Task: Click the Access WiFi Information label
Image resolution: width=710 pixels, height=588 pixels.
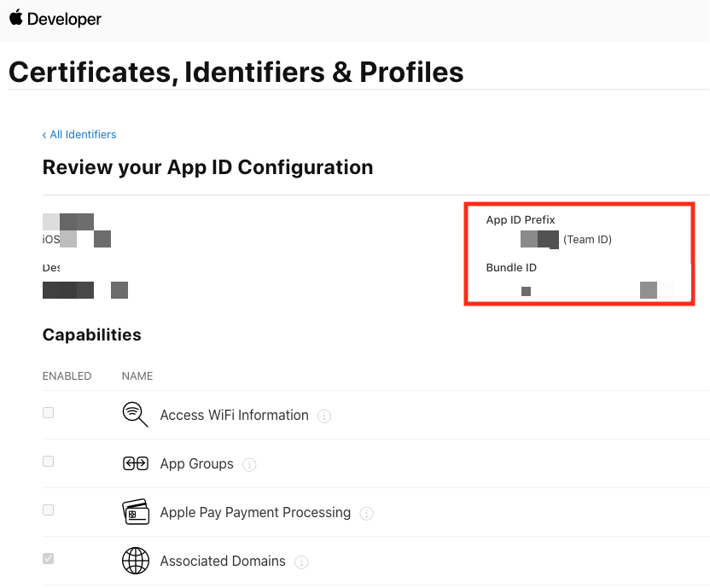Action: point(234,416)
